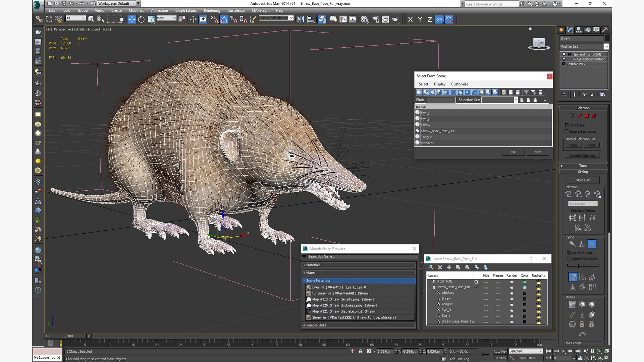Enable the By Vertex checkbox
Image resolution: width=644 pixels, height=362 pixels.
pos(567,125)
